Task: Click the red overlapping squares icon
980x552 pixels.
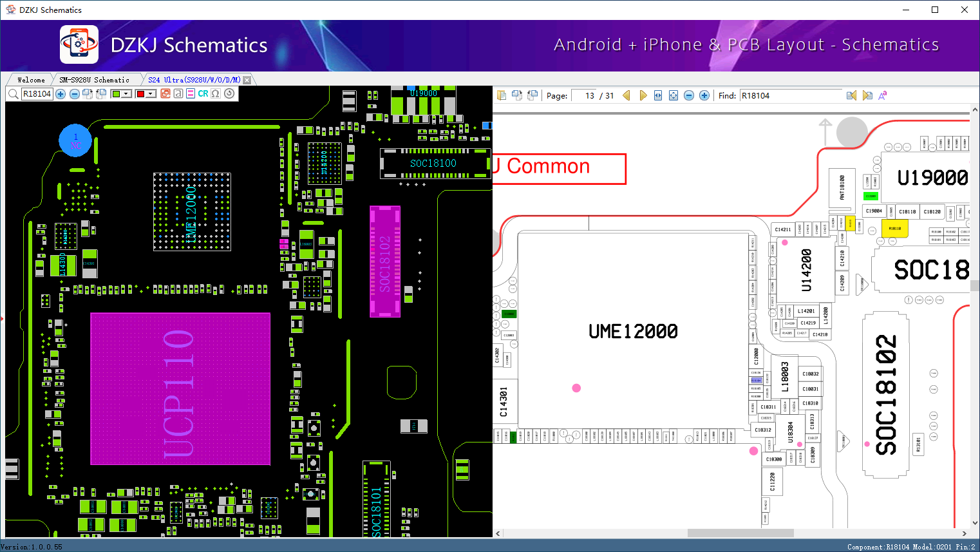Action: (x=165, y=94)
